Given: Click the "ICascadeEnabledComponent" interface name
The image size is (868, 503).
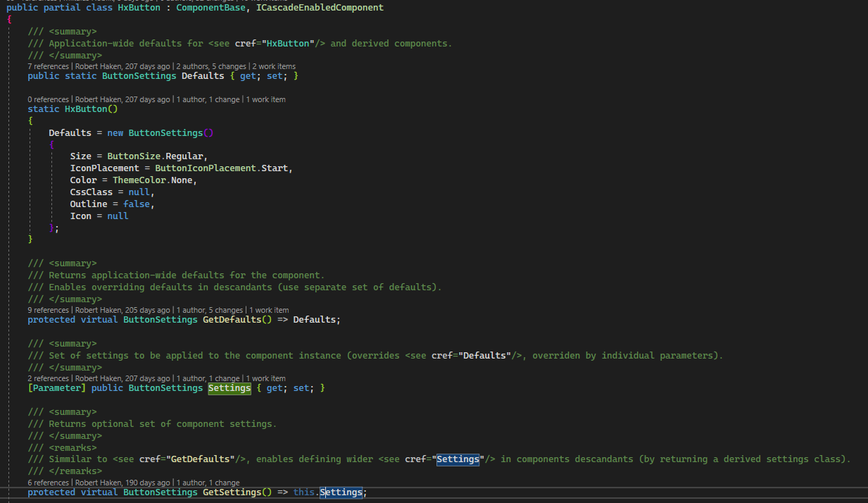Looking at the screenshot, I should click(x=320, y=7).
